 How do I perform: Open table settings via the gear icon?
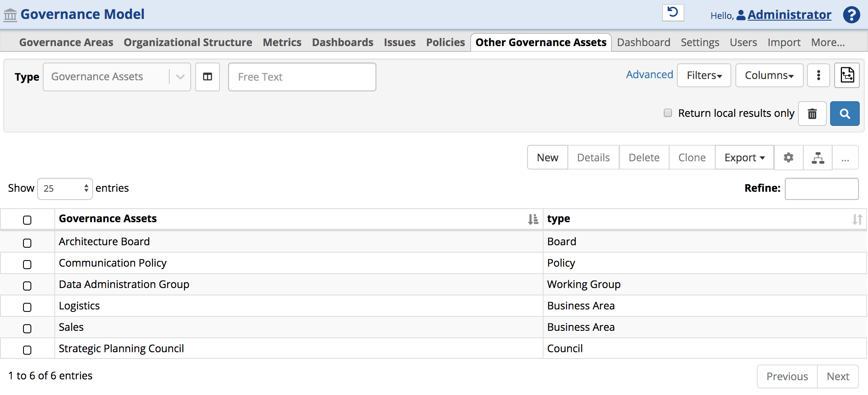[789, 157]
